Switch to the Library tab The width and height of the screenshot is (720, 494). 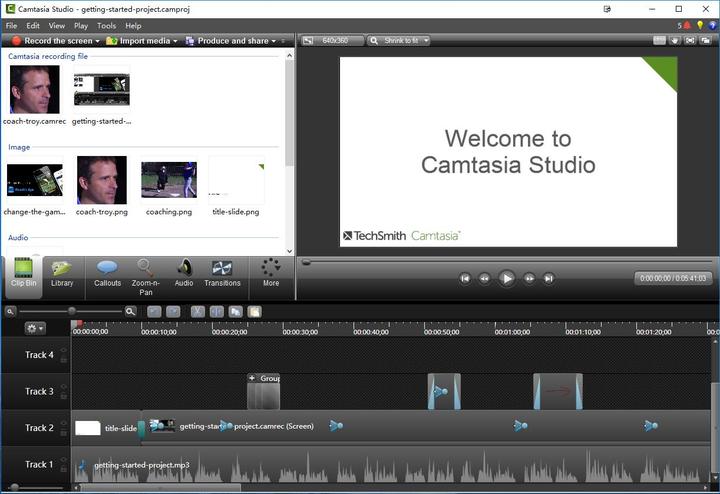(62, 274)
